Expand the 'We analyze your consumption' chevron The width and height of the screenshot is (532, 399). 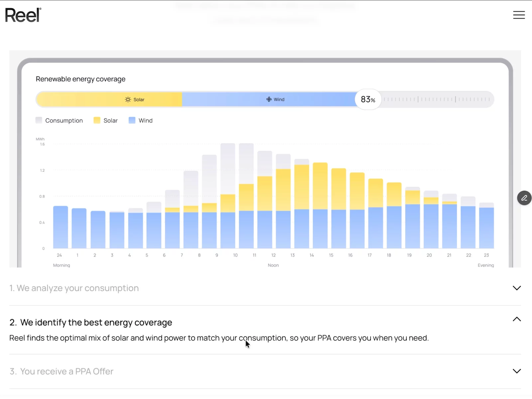[517, 288]
